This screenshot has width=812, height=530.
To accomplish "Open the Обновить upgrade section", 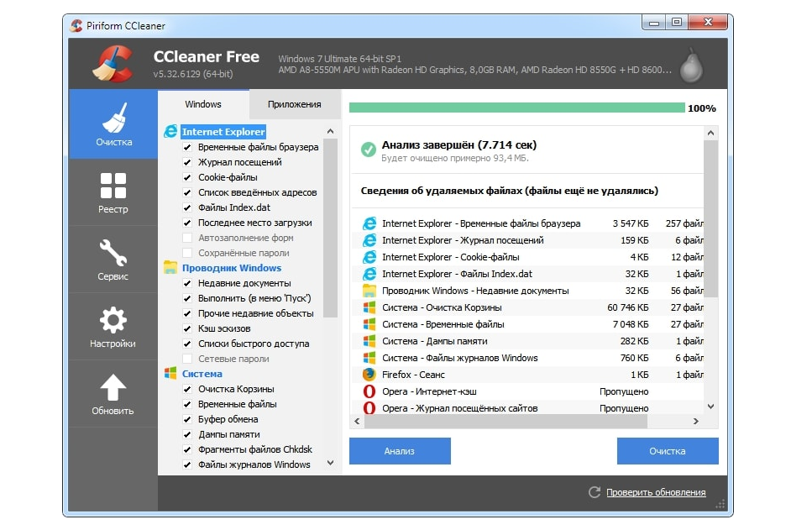I will click(x=113, y=394).
